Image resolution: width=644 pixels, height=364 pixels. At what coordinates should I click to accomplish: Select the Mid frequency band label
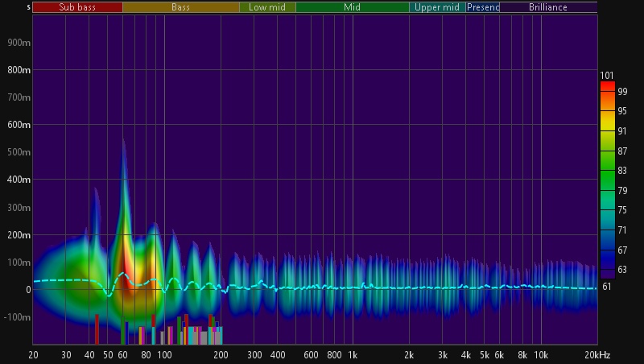[x=352, y=7]
